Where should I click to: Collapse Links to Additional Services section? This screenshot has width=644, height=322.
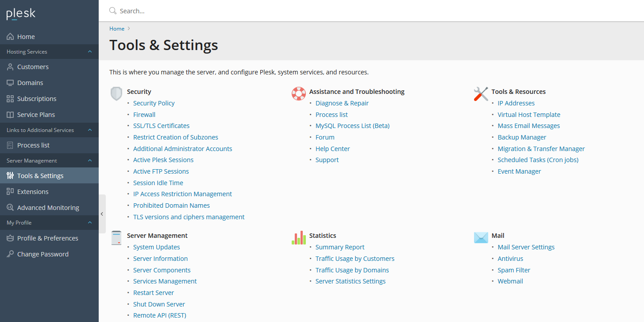[x=90, y=130]
